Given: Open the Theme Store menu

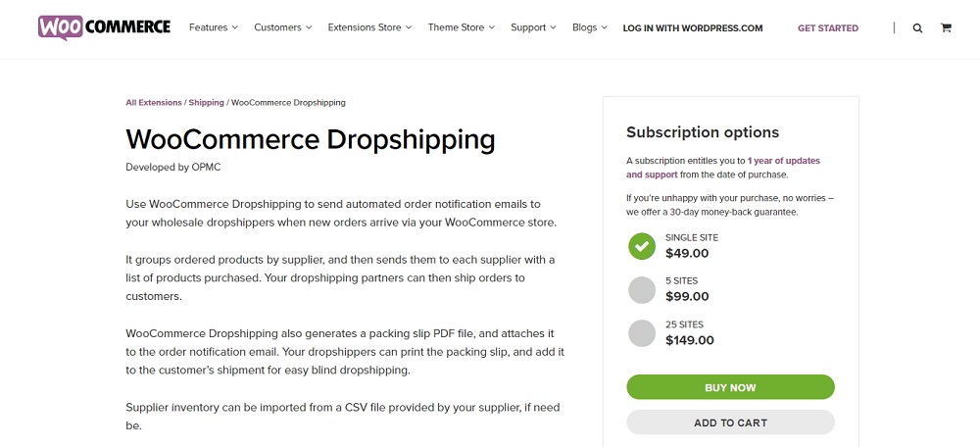Looking at the screenshot, I should point(461,27).
